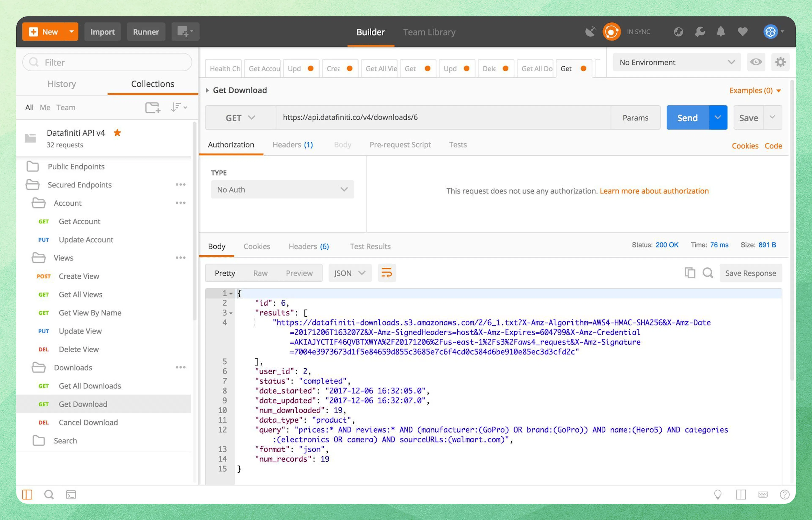
Task: Expand the Examples (0) dropdown
Action: pos(755,90)
